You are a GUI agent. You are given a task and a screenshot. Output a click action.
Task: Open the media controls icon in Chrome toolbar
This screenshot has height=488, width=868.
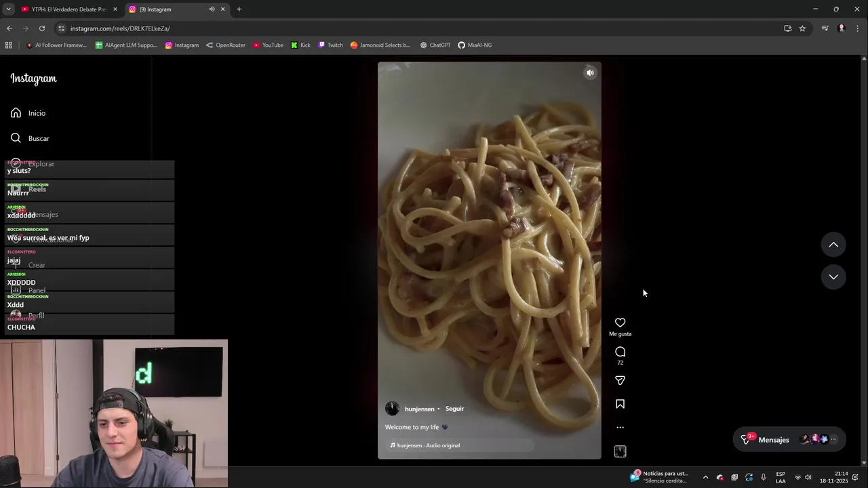click(x=825, y=28)
